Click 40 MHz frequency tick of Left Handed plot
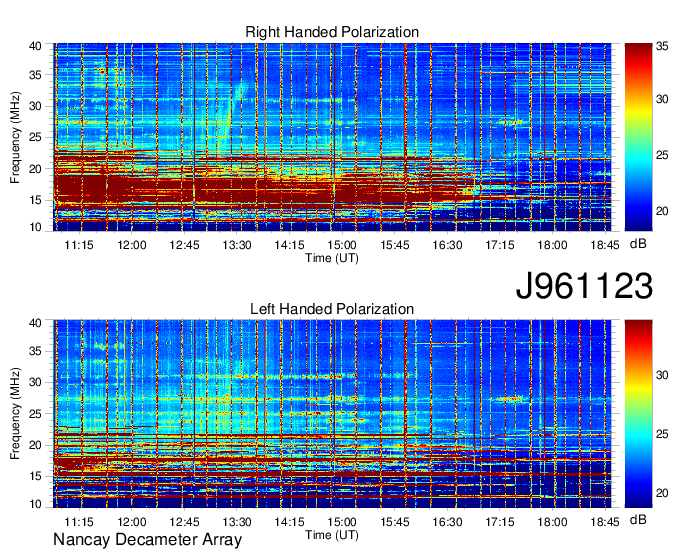Image resolution: width=680 pixels, height=552 pixels. pyautogui.click(x=35, y=323)
